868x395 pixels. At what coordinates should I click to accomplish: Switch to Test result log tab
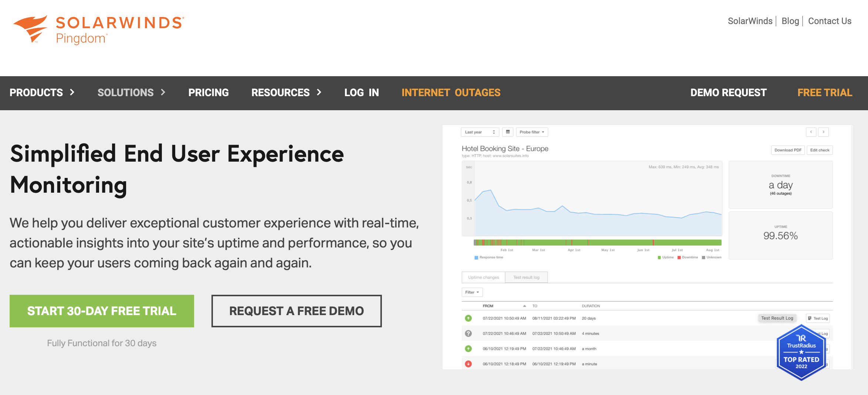tap(526, 277)
